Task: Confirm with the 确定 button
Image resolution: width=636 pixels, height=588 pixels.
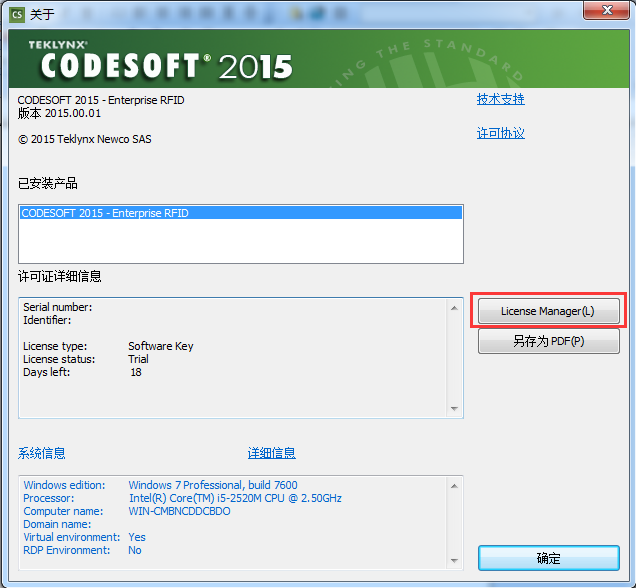Action: 548,558
